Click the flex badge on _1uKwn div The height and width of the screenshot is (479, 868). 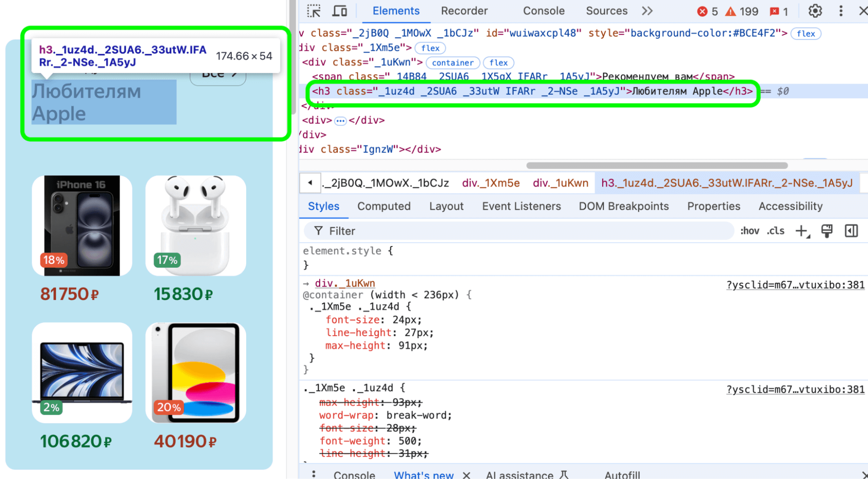tap(498, 63)
